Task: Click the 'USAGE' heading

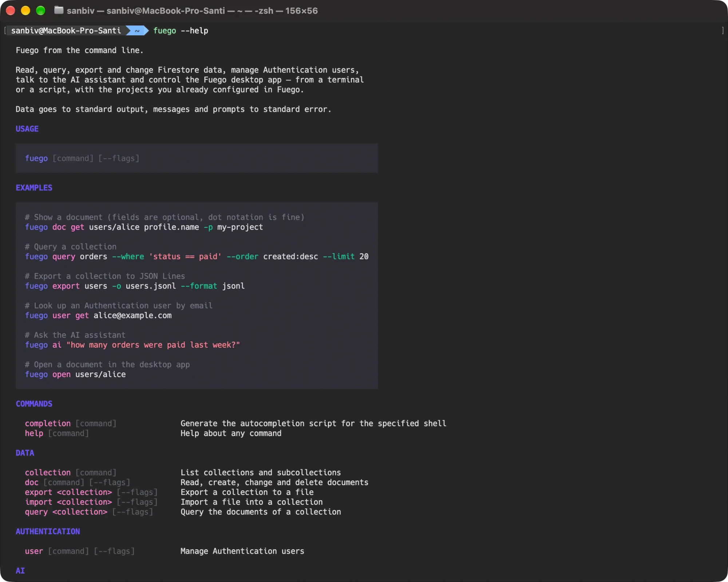Action: click(27, 129)
